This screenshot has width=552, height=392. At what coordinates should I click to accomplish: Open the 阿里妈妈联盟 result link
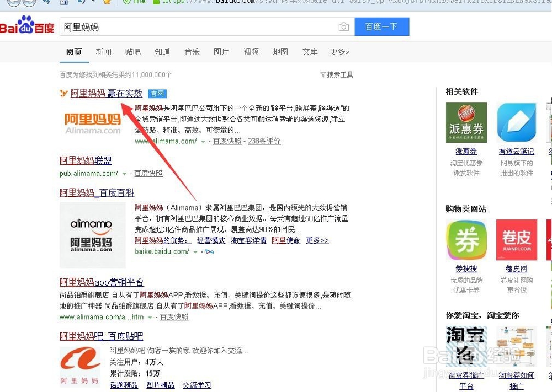coord(86,160)
